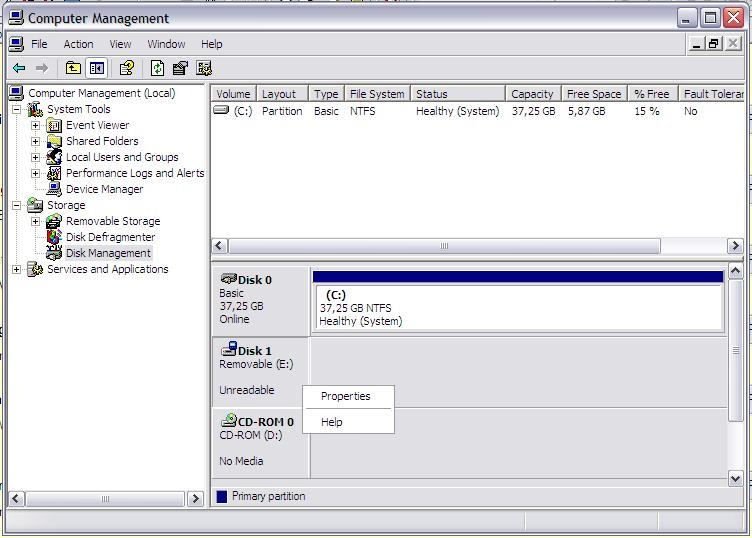Click tree pane scroll right arrow

[x=195, y=499]
